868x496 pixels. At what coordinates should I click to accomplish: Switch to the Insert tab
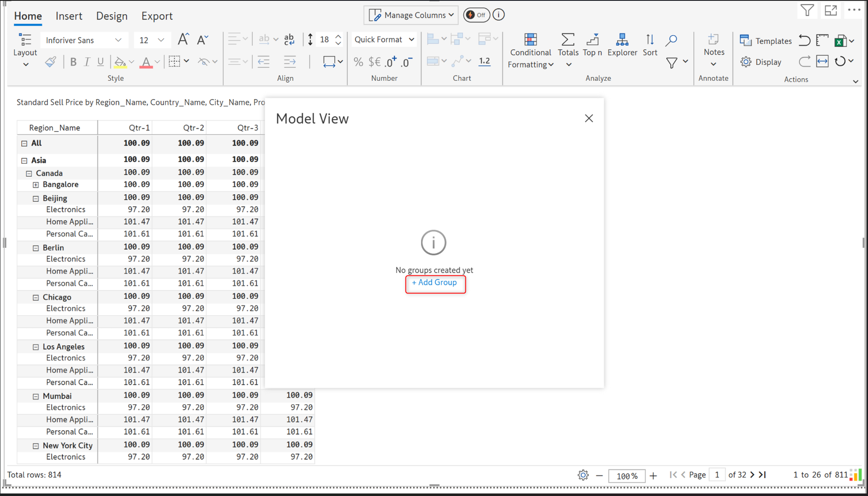pos(69,16)
